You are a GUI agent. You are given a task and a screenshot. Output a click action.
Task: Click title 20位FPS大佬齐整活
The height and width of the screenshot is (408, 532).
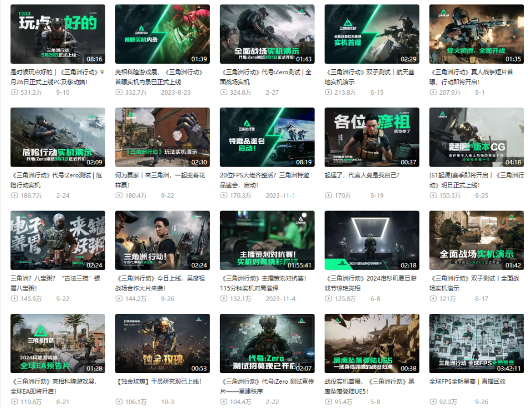coord(264,180)
